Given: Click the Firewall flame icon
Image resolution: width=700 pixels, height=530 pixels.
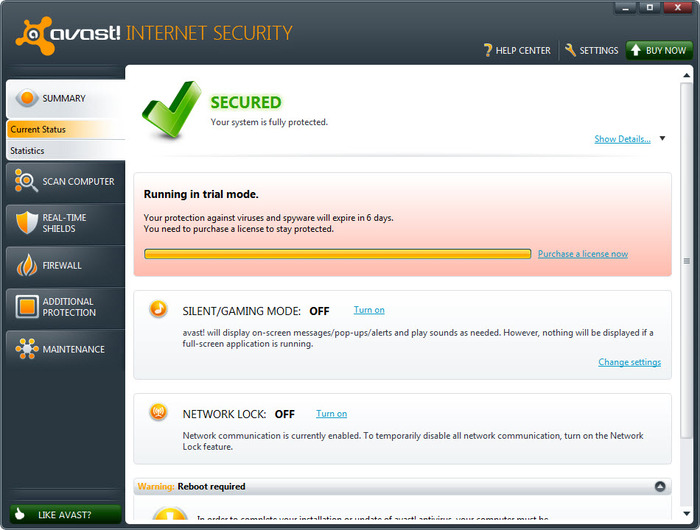Looking at the screenshot, I should coord(26,265).
